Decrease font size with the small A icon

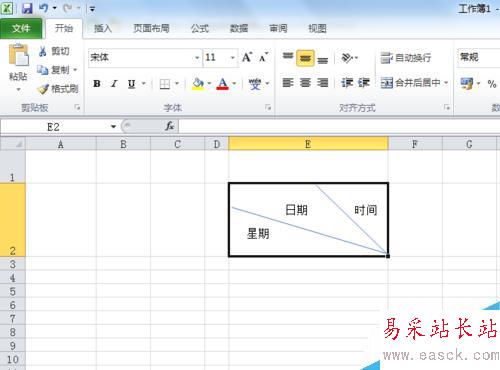pyautogui.click(x=263, y=58)
